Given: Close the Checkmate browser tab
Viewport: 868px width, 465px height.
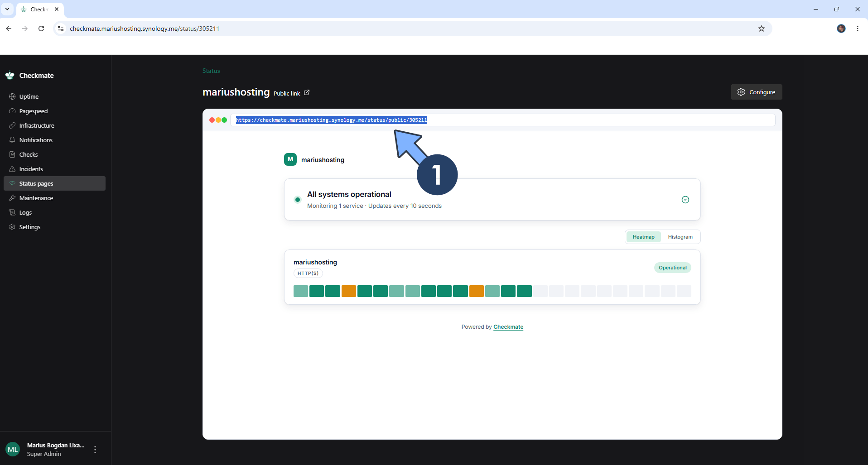Looking at the screenshot, I should [57, 9].
